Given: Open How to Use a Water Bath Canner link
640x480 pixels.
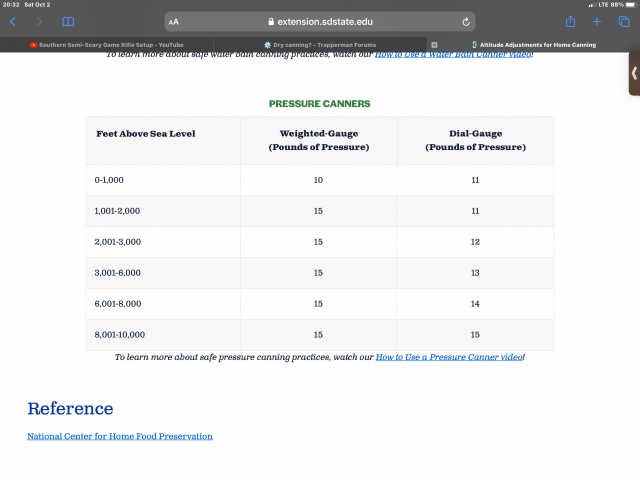Looking at the screenshot, I should tap(453, 55).
